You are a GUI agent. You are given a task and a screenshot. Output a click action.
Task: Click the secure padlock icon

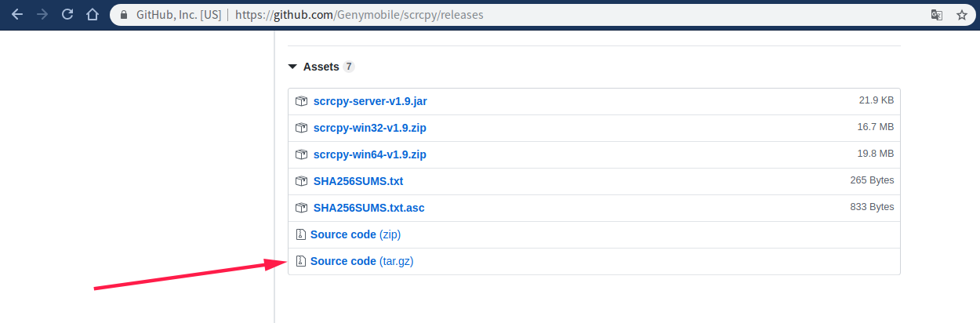(x=123, y=15)
